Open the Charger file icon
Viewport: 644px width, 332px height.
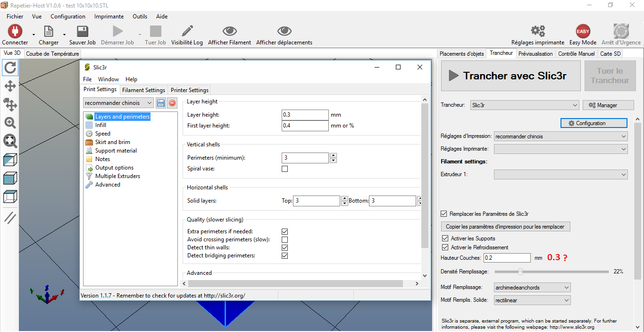pos(49,31)
